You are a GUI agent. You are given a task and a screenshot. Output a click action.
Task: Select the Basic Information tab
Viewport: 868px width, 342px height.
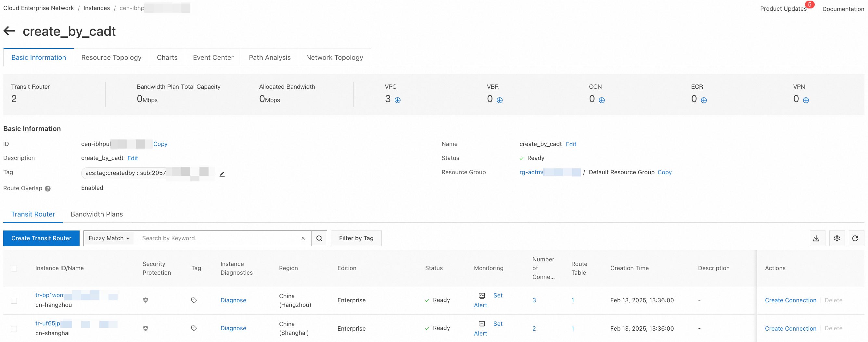point(38,57)
